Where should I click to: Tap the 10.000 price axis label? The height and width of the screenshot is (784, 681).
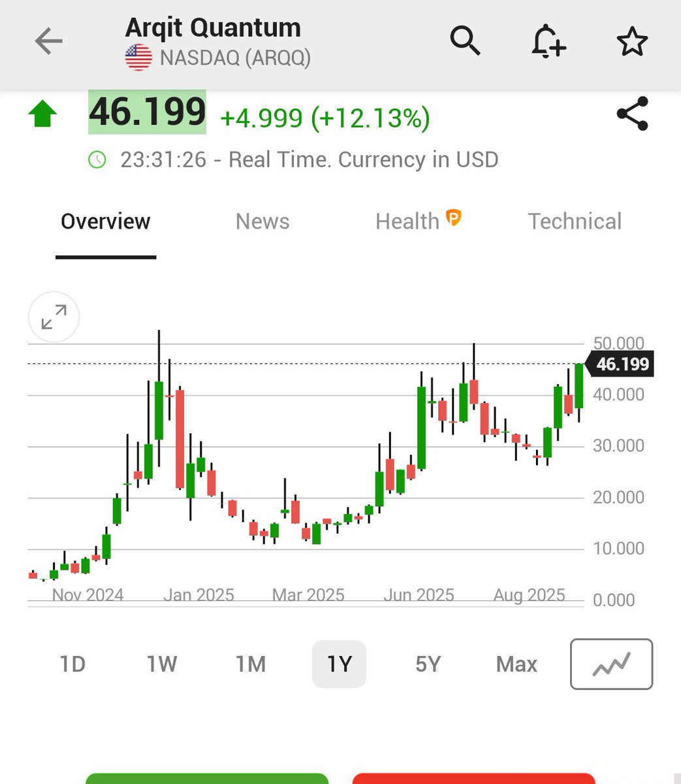[x=618, y=548]
